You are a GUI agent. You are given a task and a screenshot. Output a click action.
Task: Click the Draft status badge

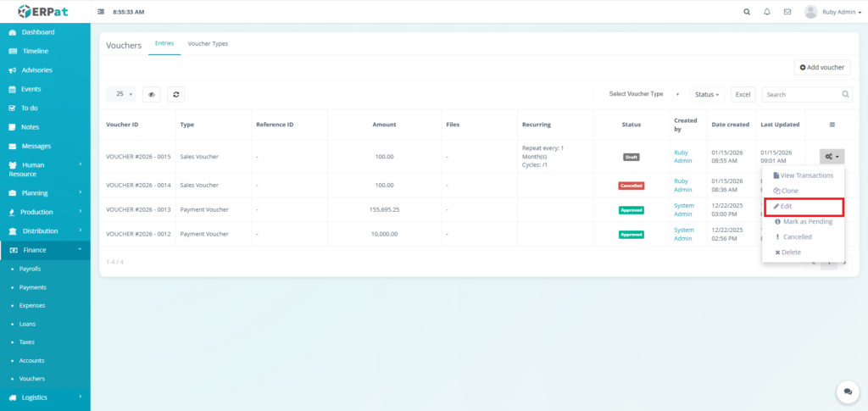[631, 157]
